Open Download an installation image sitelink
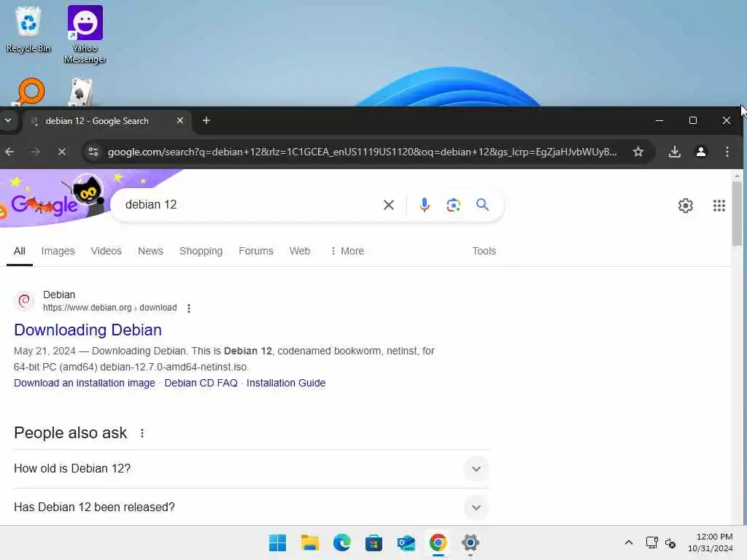747x560 pixels. click(85, 384)
